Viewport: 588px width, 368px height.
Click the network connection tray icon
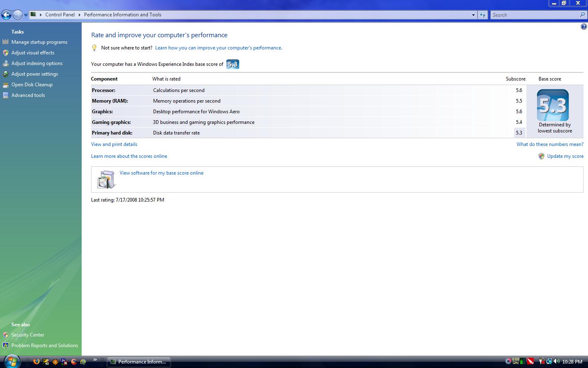549,361
